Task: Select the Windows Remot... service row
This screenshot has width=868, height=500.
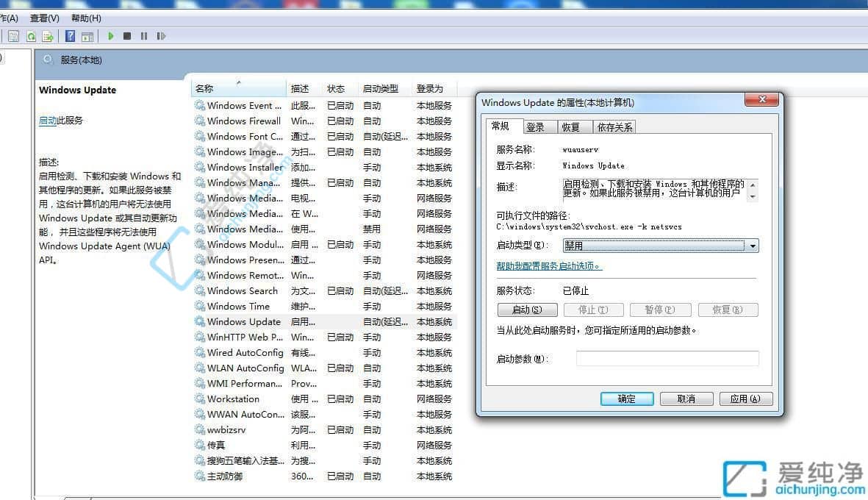Action: pyautogui.click(x=324, y=275)
